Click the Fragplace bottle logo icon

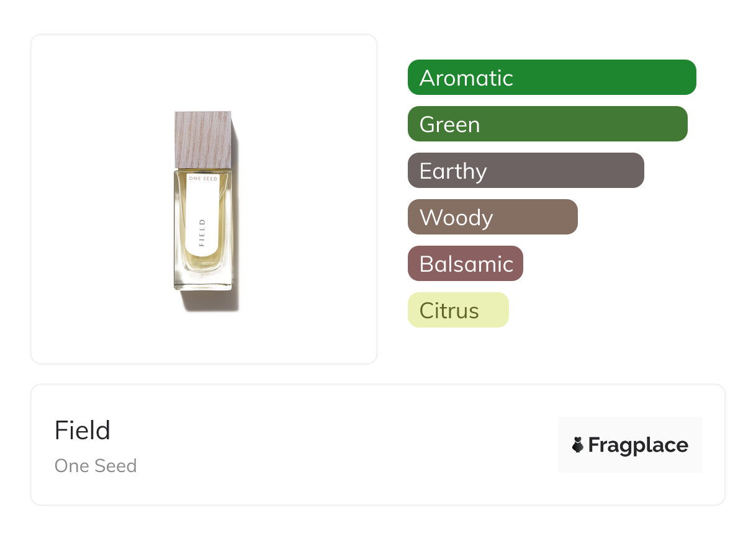[x=578, y=445]
